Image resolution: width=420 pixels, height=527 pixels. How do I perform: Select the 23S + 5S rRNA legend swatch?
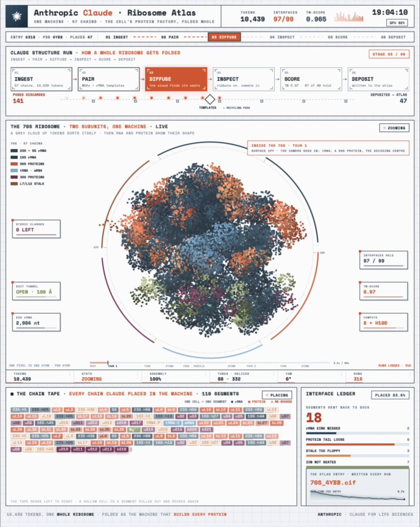[x=14, y=151]
